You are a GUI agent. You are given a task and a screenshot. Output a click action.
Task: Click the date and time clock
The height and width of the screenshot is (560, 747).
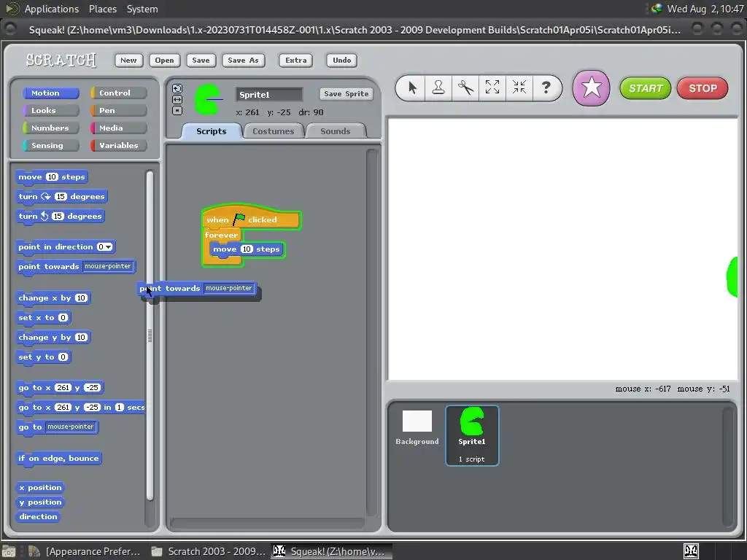coord(705,9)
